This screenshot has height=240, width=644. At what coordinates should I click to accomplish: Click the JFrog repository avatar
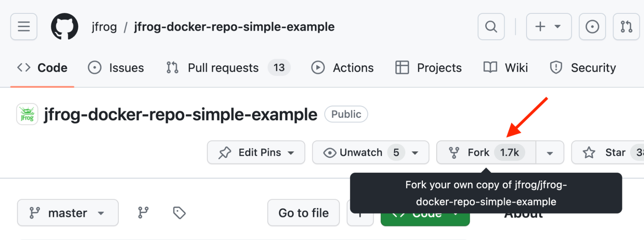pos(27,114)
